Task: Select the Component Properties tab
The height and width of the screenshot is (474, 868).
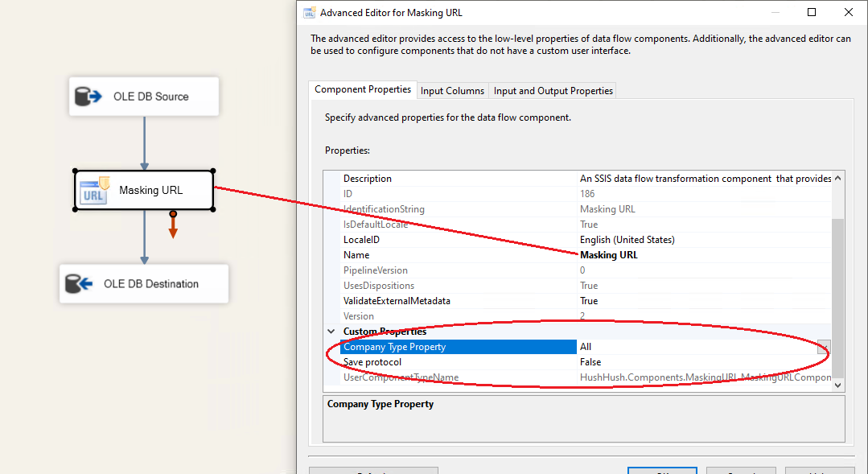Action: (362, 90)
